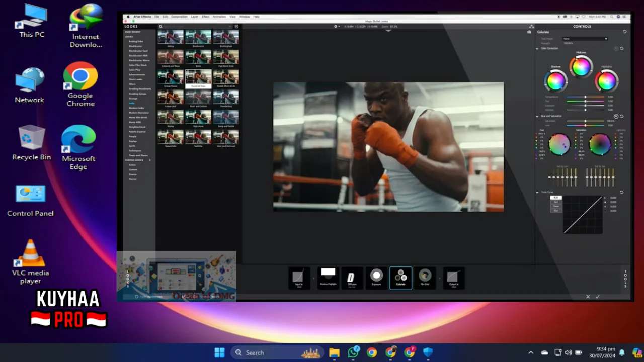
Task: Select the Film Print tool
Action: (425, 278)
